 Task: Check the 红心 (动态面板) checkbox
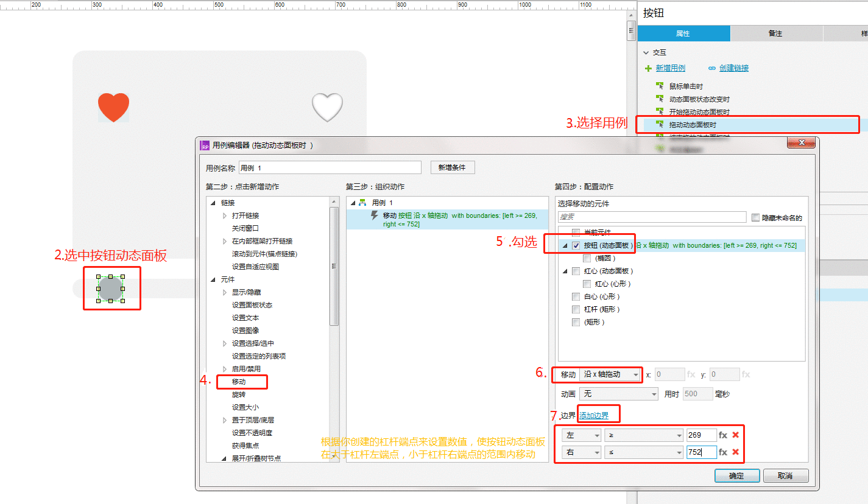tap(576, 271)
